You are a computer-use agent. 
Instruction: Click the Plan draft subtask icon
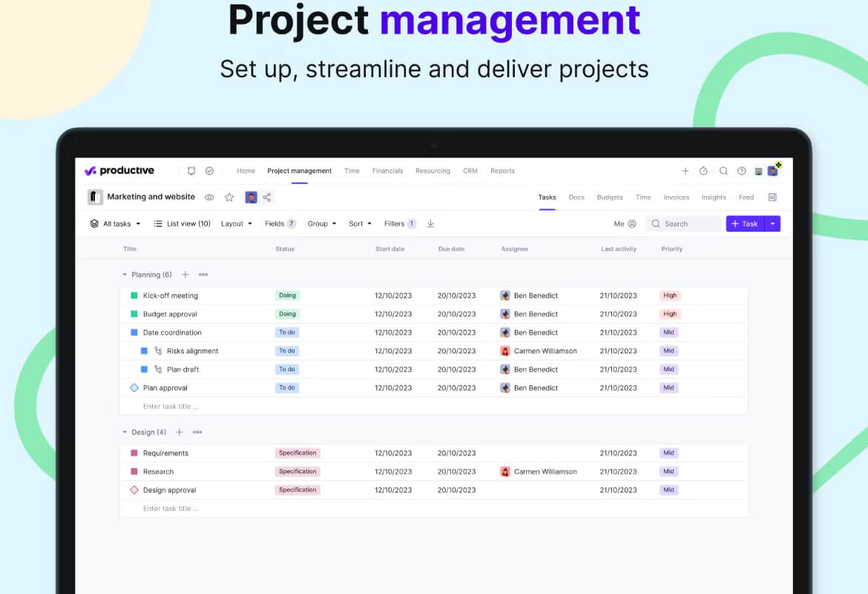[x=158, y=369]
